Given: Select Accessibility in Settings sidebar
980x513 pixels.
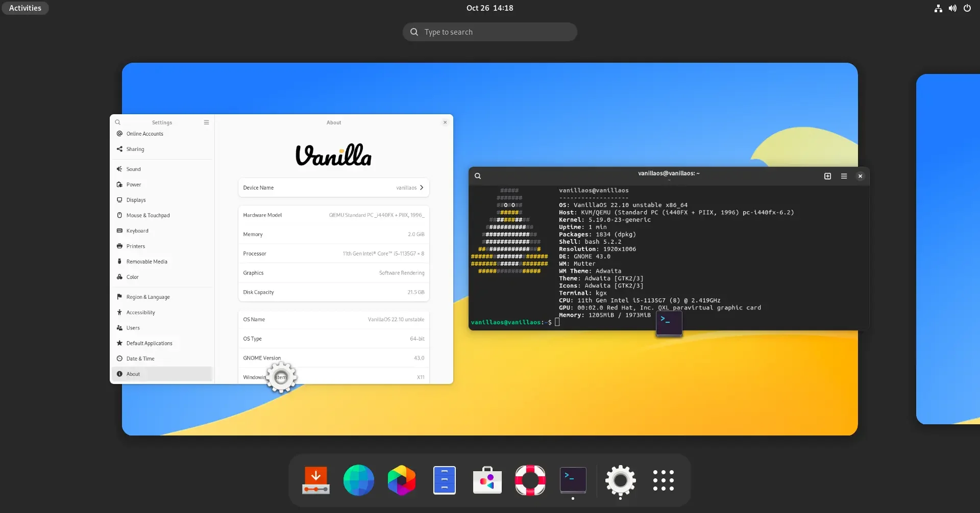Looking at the screenshot, I should tap(162, 313).
